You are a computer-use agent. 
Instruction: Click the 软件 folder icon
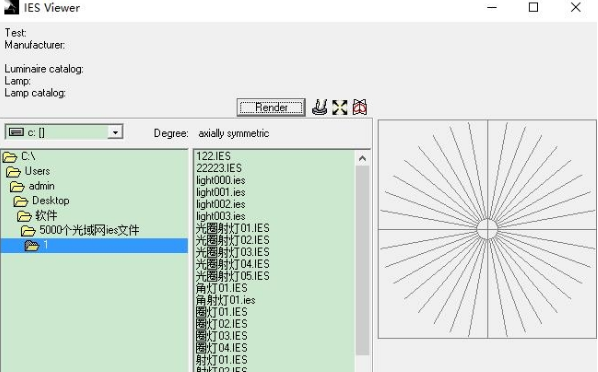coord(24,216)
